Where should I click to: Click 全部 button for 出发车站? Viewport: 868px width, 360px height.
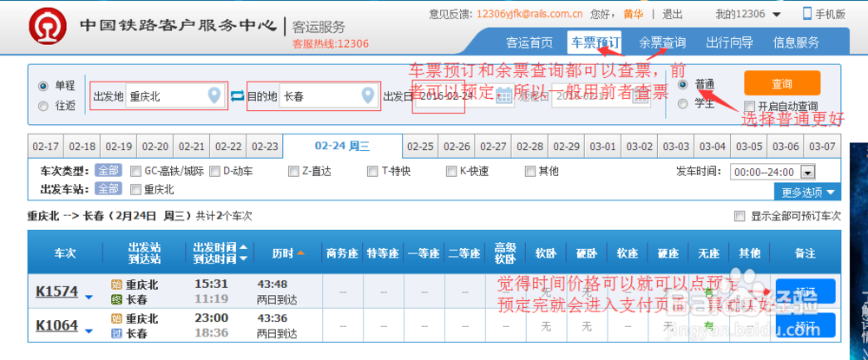pyautogui.click(x=108, y=188)
